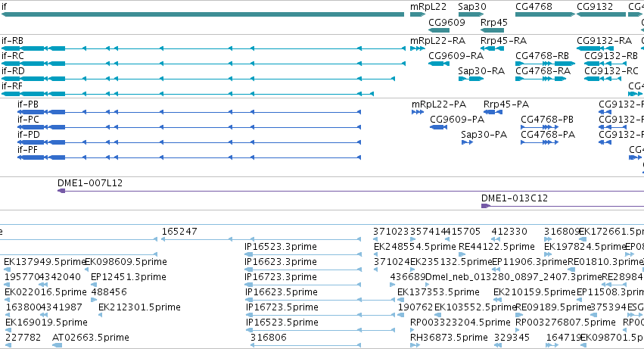Select EST 412330
The image size is (644, 349).
coord(496,239)
